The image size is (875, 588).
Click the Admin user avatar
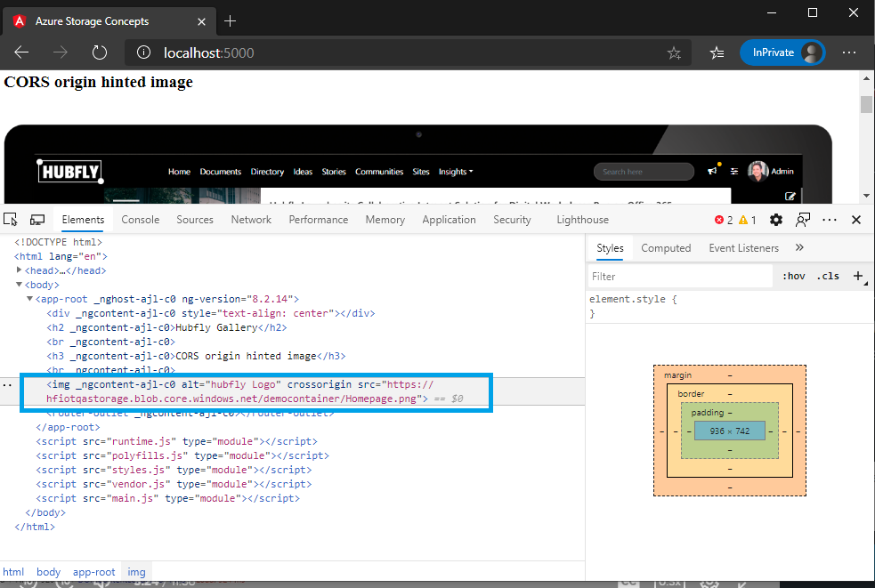coord(758,172)
